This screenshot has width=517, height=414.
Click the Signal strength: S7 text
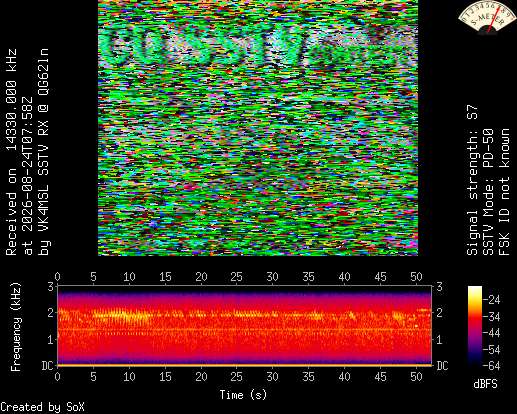click(472, 180)
